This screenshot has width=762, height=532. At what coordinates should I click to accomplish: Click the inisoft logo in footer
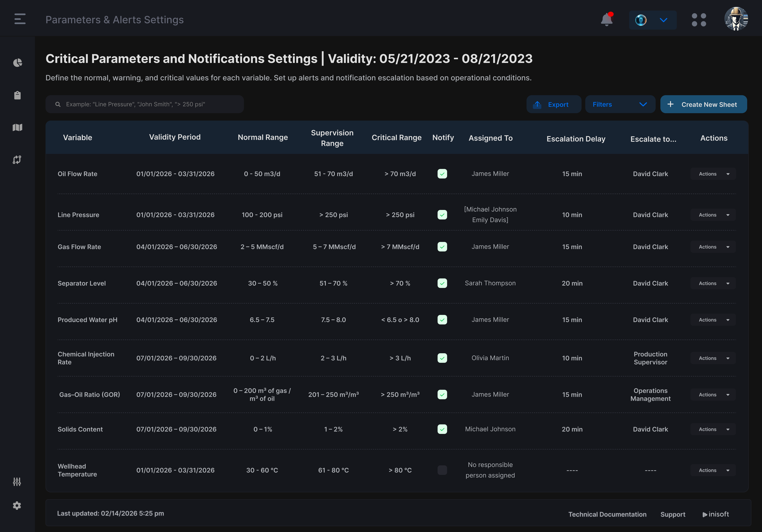716,514
